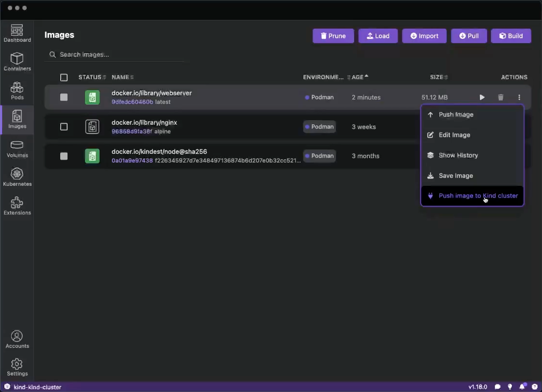Image resolution: width=542 pixels, height=392 pixels.
Task: Delete the webserver image using trash icon
Action: point(501,98)
